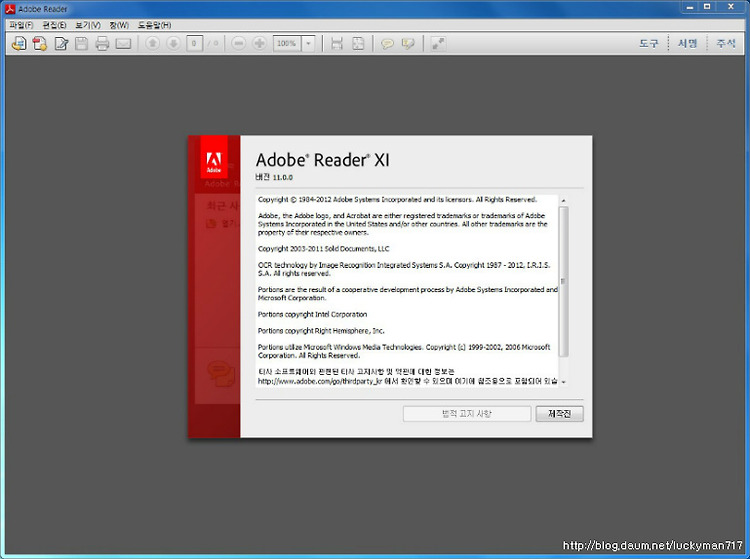Click the Adobe Reader title bar icon
750x559 pixels.
(10, 9)
